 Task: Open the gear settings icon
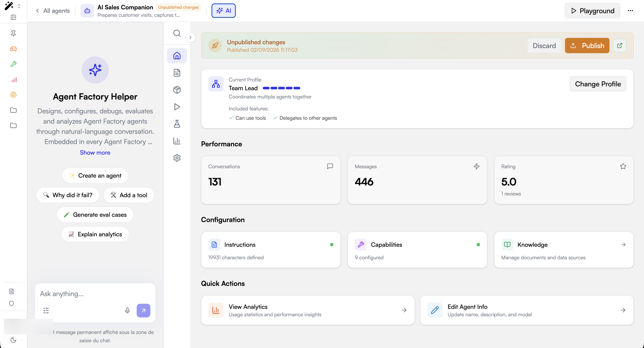[x=177, y=158]
